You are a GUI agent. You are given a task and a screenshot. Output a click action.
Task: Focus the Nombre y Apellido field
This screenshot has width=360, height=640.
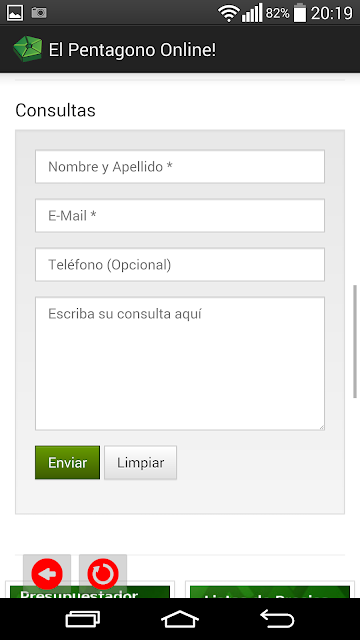[180, 167]
